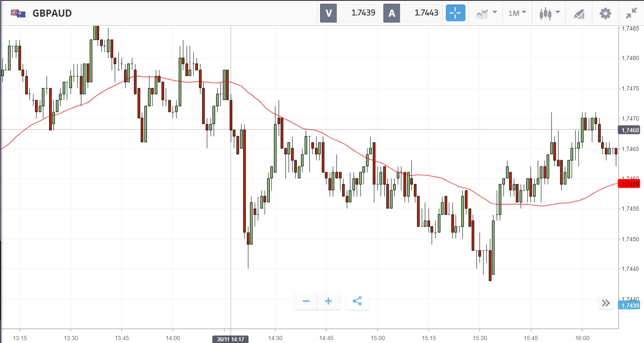The image size is (644, 343).
Task: Toggle the crosshair cursor tool
Action: pos(455,13)
